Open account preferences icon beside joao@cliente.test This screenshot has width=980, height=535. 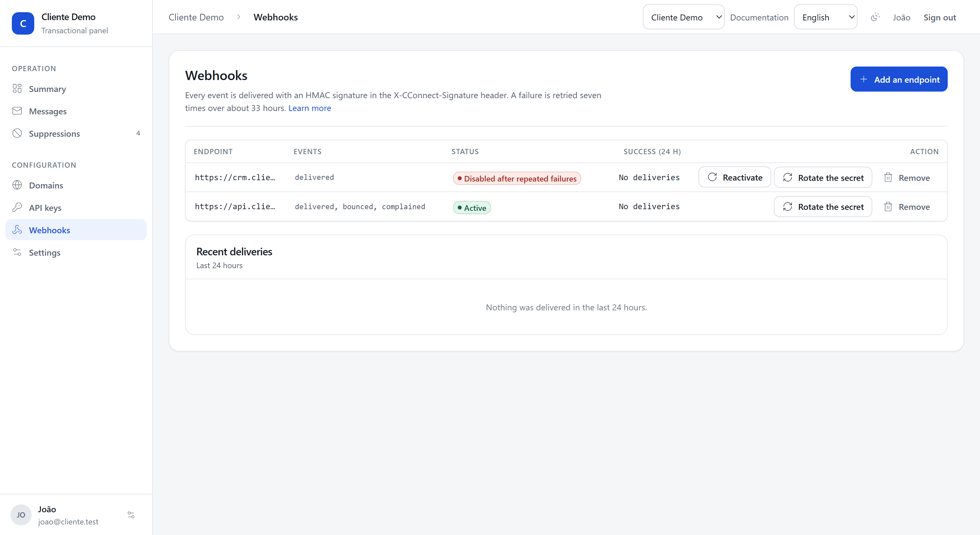click(131, 515)
